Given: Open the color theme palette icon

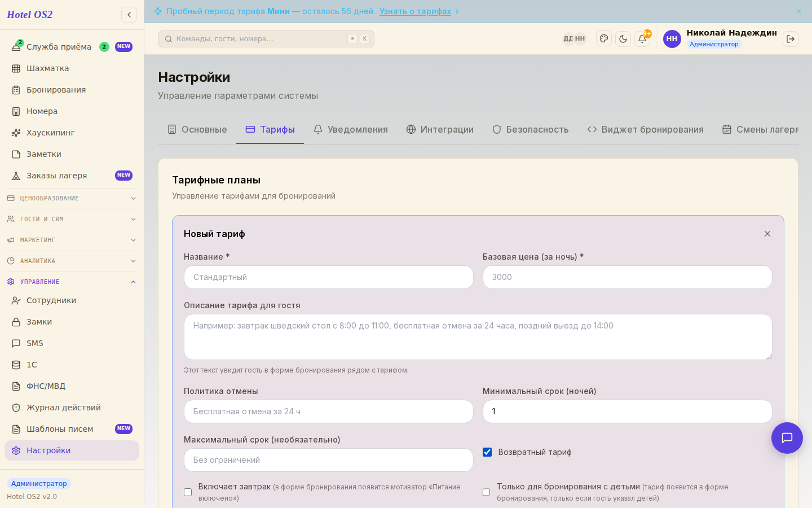Looking at the screenshot, I should click(604, 39).
